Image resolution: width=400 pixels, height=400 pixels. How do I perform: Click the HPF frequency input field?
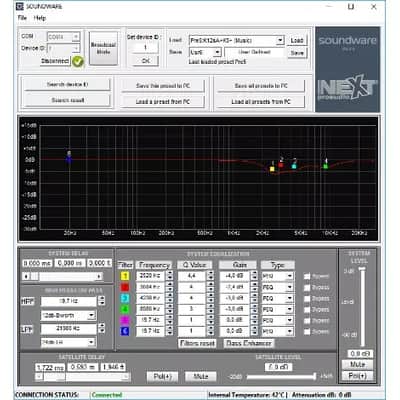tap(68, 301)
